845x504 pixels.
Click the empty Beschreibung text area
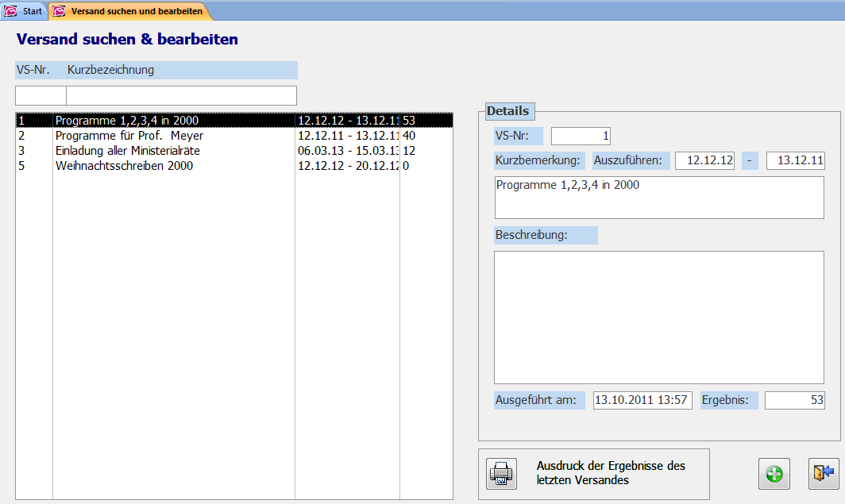tap(659, 317)
